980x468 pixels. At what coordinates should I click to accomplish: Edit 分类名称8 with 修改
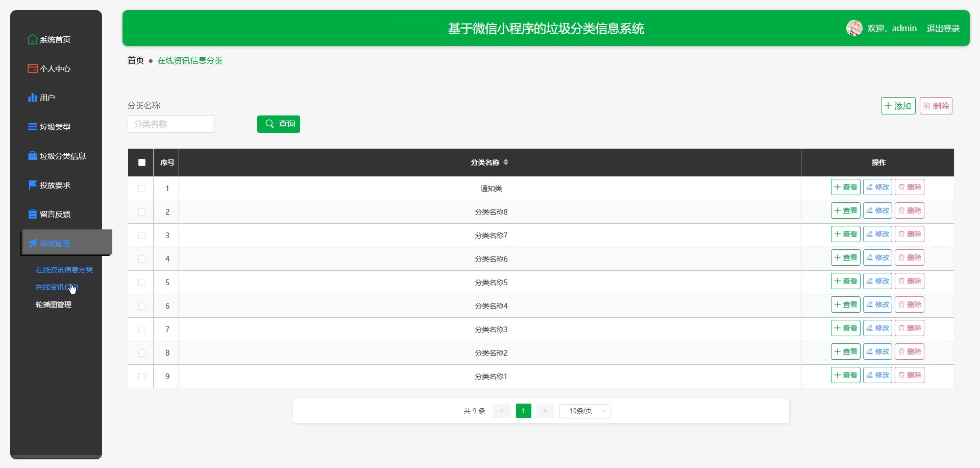878,210
